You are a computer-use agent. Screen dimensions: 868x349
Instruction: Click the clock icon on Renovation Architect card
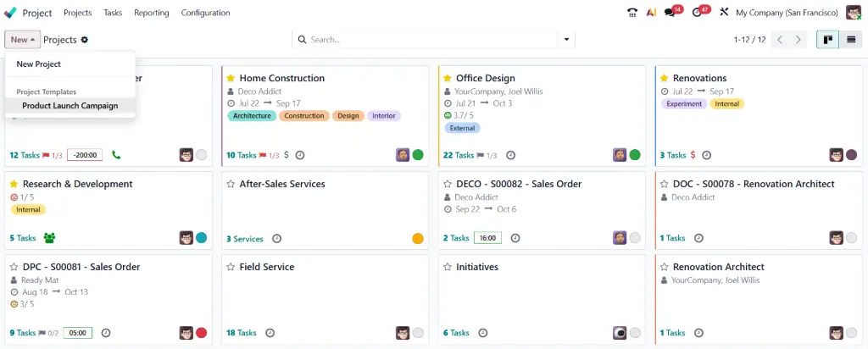point(699,333)
